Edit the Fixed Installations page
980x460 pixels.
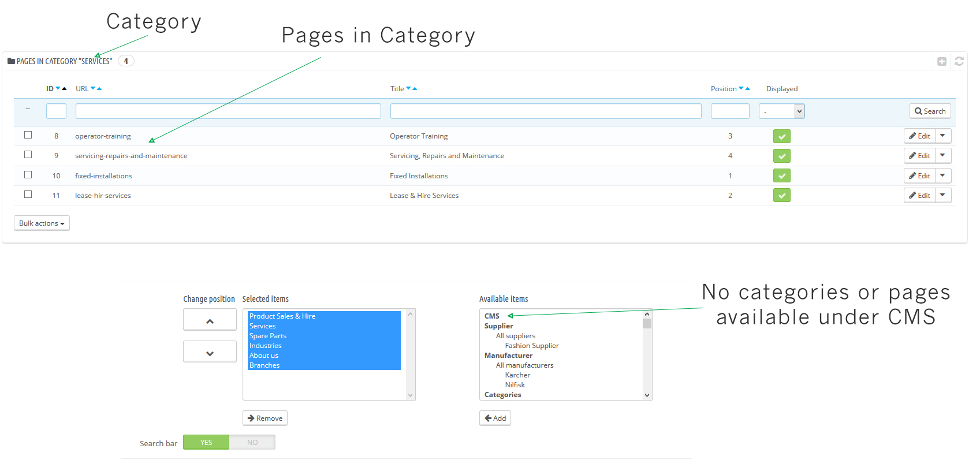coord(919,175)
